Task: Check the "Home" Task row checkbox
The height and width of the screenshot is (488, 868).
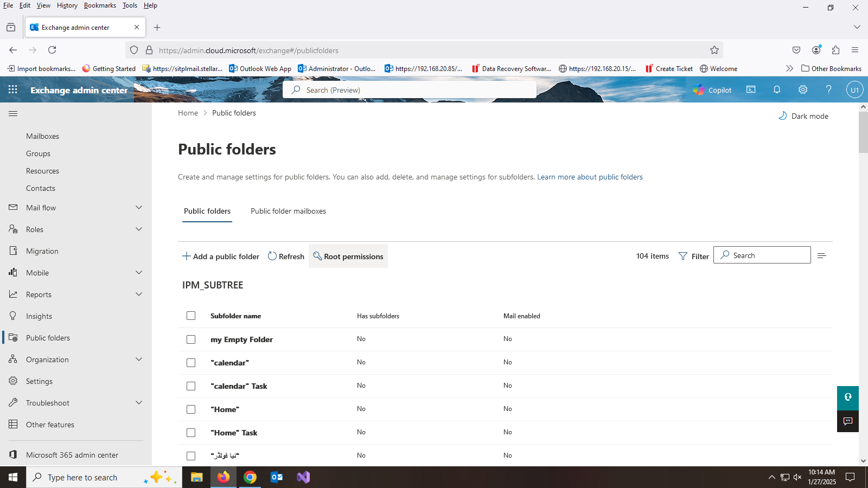Action: (x=191, y=433)
